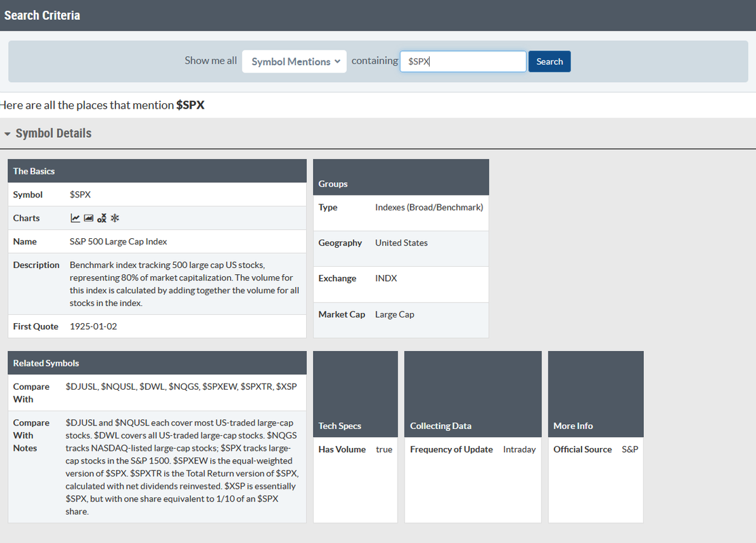Click the Collecting Data panel header

tap(473, 394)
